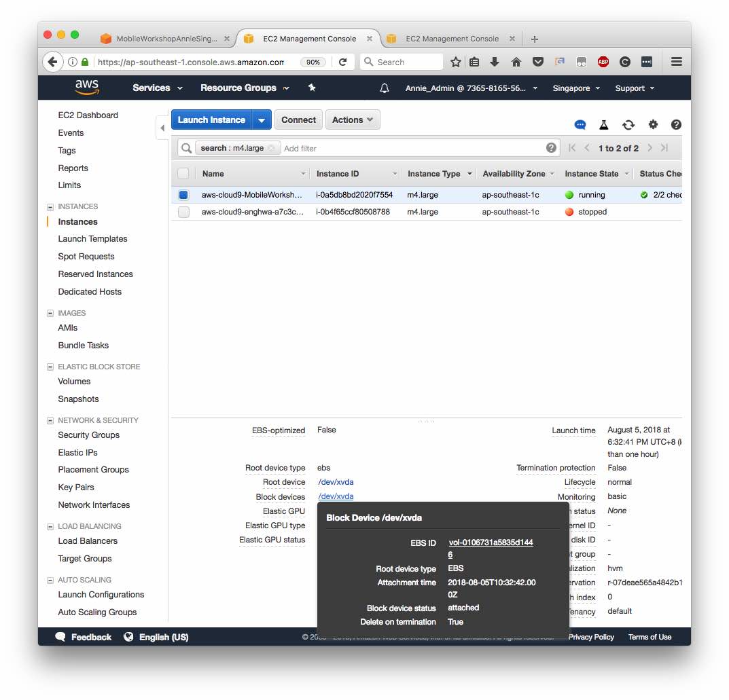Remove the m4.large search filter tag
Viewport: 729px width, 700px height.
click(272, 148)
